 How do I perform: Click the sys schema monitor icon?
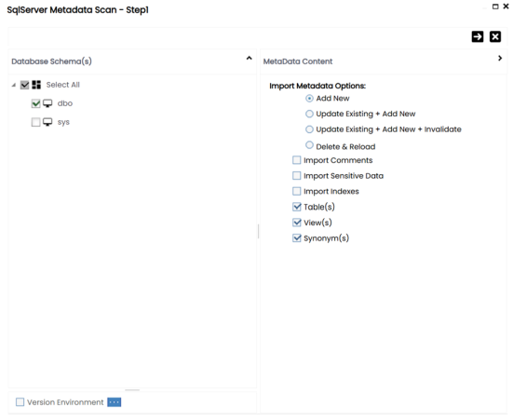(47, 122)
